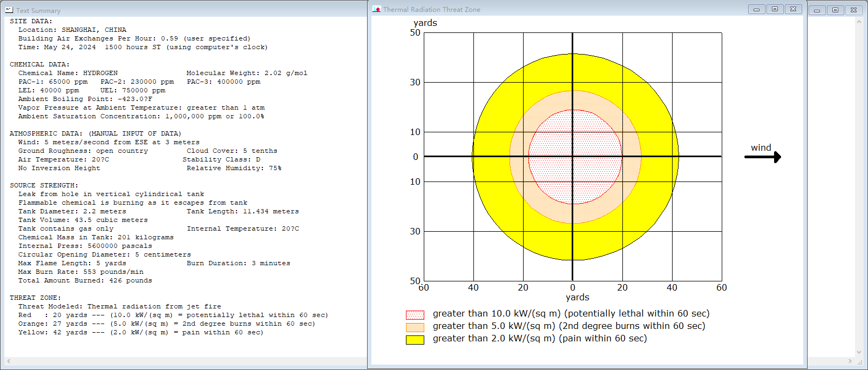This screenshot has height=370, width=868.
Task: Click the 'Ambient Saturation Concentration' line
Action: click(141, 116)
